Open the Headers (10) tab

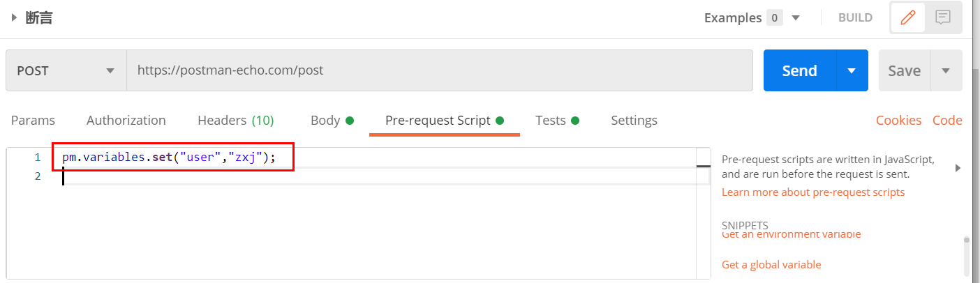click(235, 121)
